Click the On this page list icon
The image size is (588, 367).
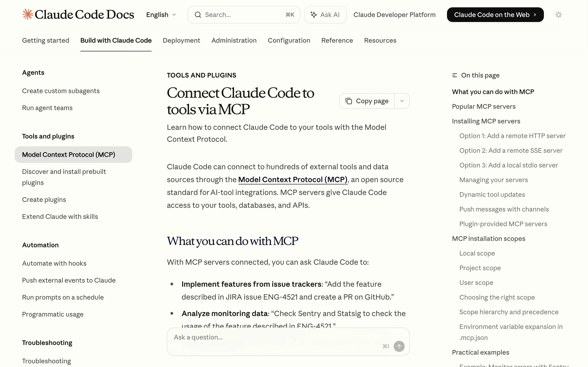455,75
